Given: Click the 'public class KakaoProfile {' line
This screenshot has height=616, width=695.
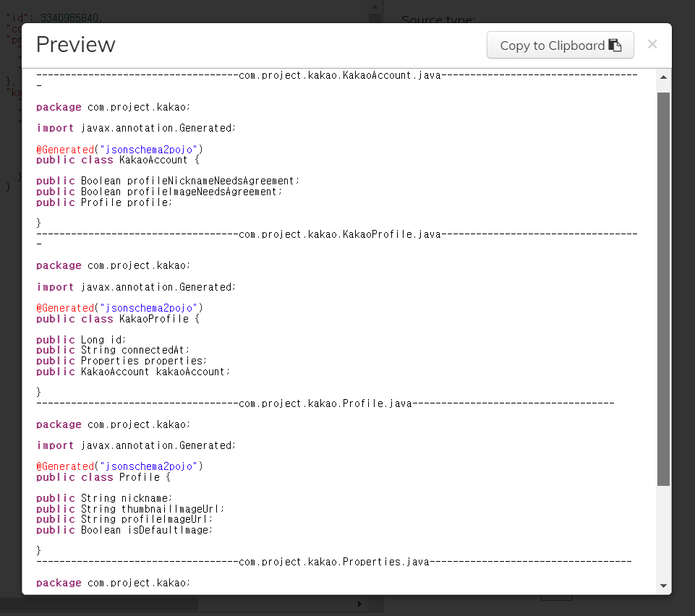Looking at the screenshot, I should click(118, 319).
